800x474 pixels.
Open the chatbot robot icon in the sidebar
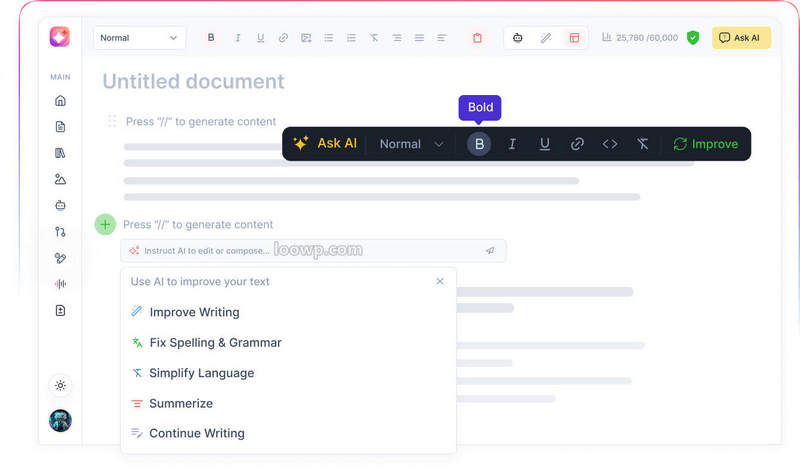pyautogui.click(x=60, y=205)
